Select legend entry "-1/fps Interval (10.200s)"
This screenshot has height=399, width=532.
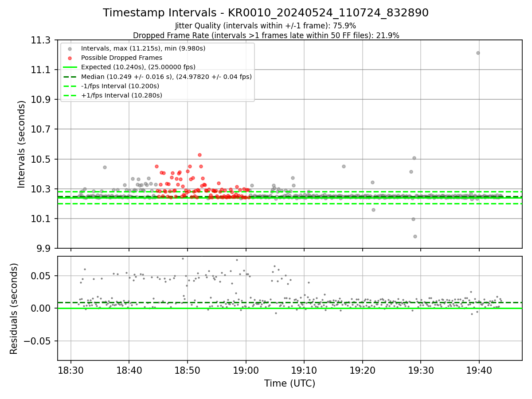(121, 86)
